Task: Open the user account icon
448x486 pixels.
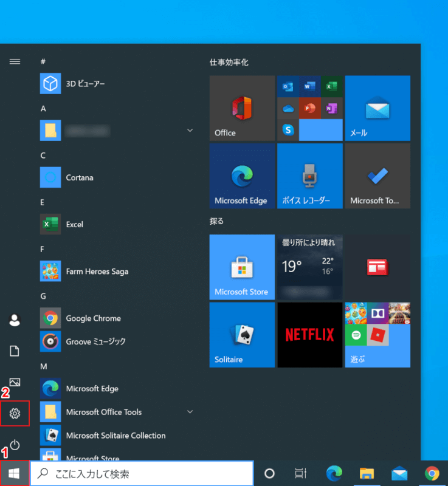Action: 15,320
